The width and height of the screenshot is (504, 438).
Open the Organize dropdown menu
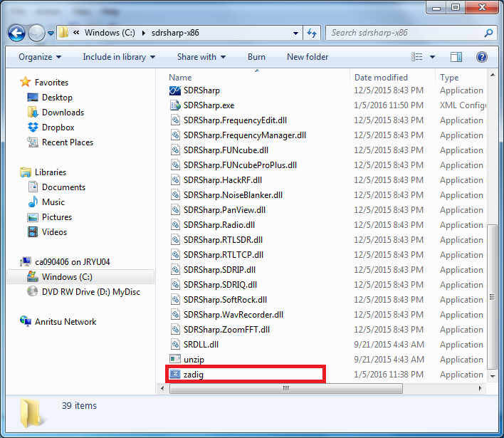(x=40, y=57)
